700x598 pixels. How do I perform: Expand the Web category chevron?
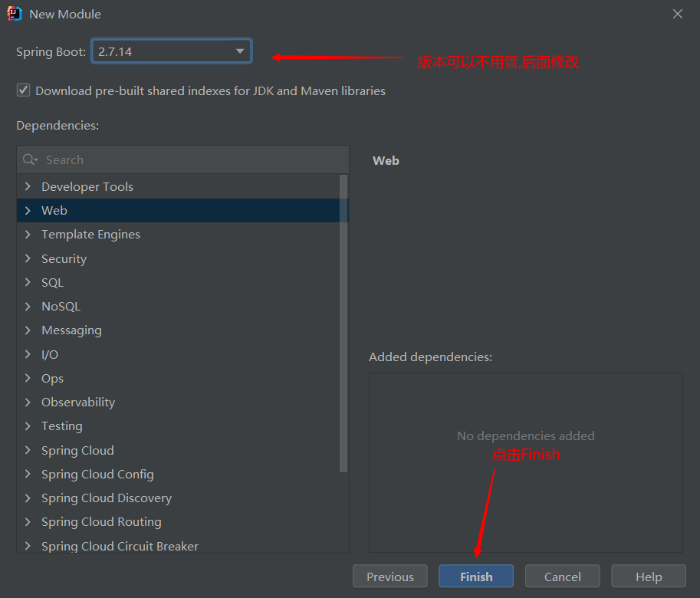(28, 210)
